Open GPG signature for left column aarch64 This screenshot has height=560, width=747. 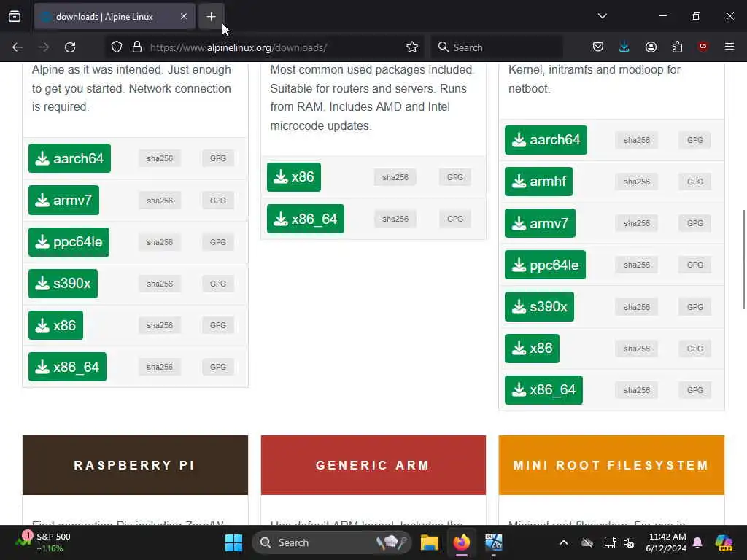click(218, 158)
